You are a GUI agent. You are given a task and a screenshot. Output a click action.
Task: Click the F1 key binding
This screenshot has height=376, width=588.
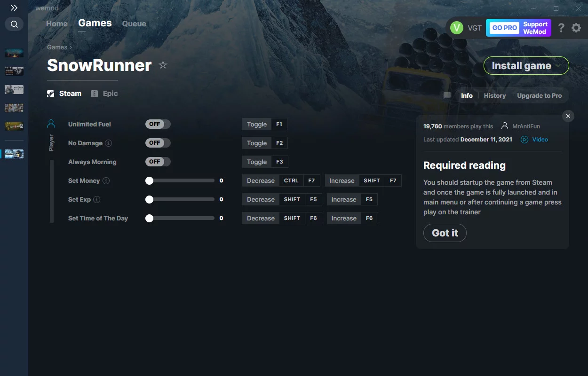pos(279,124)
